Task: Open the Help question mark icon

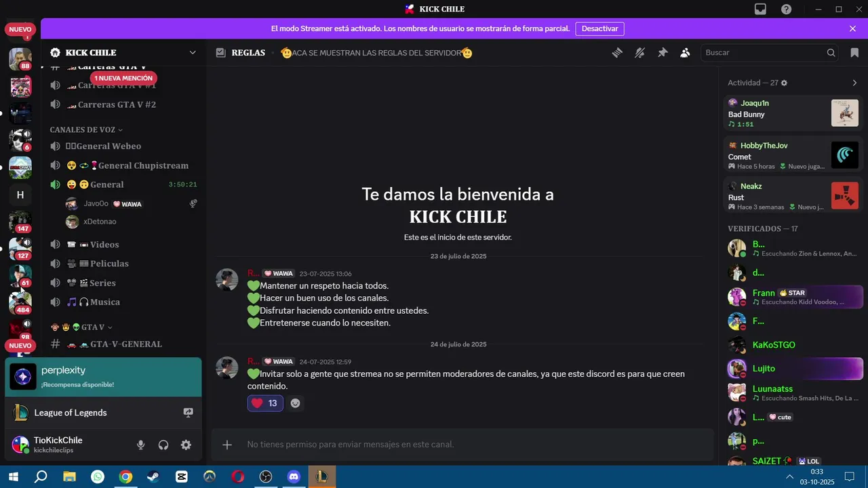Action: tap(786, 9)
